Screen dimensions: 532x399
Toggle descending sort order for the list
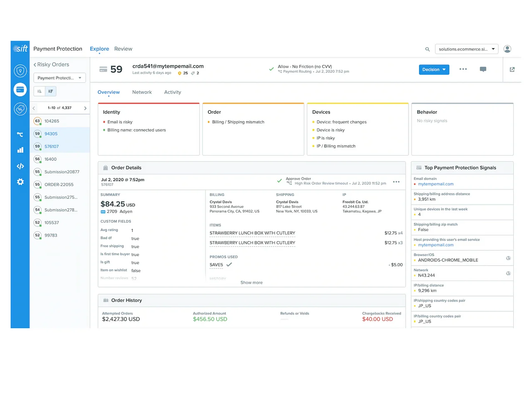coord(50,91)
